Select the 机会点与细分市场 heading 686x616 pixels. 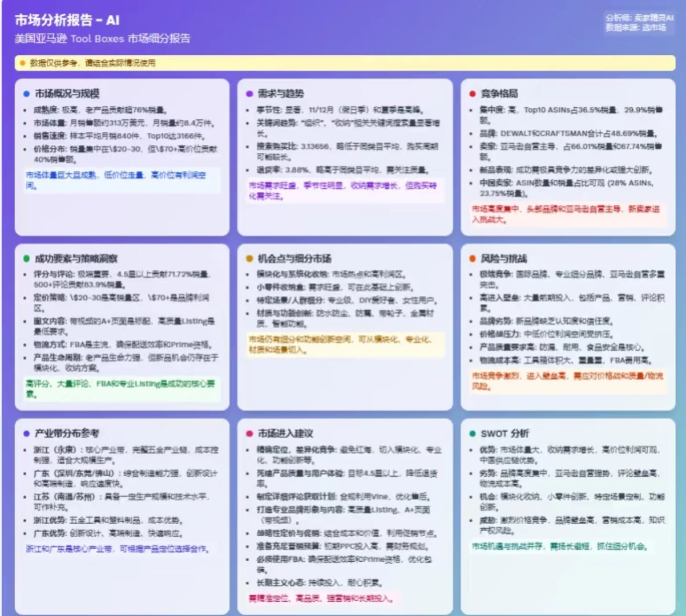click(294, 258)
